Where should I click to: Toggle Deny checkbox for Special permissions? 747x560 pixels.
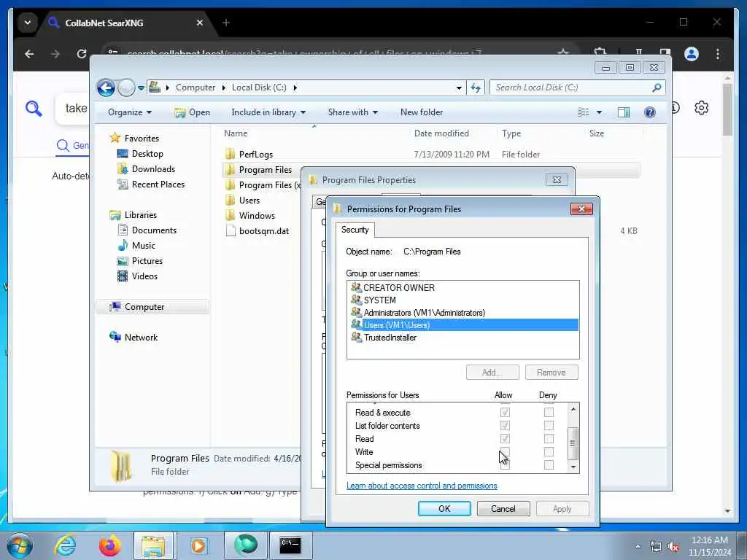tap(549, 464)
